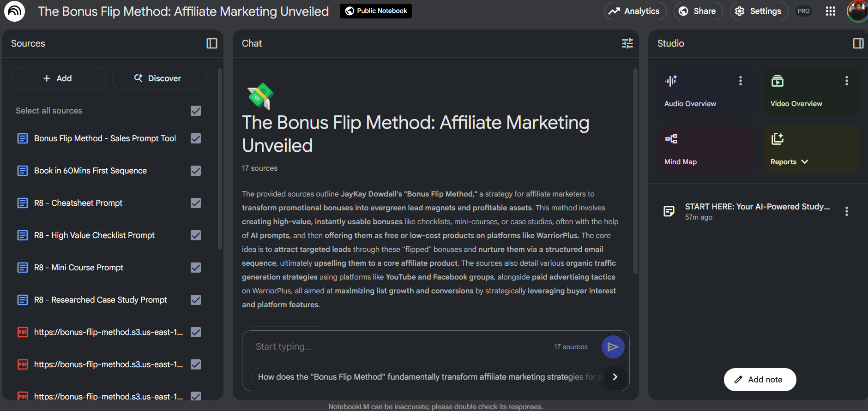
Task: Open Video Overview options menu
Action: (846, 81)
